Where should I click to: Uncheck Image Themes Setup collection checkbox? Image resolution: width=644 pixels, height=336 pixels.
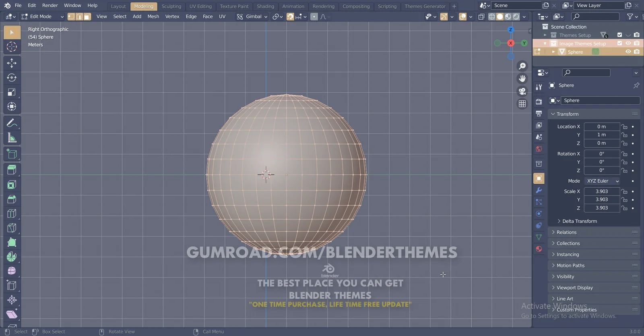619,43
